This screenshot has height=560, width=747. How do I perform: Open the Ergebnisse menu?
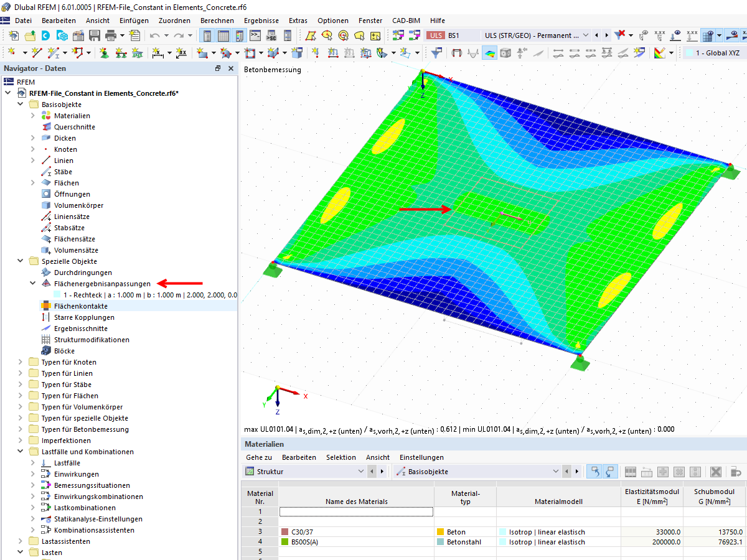(261, 20)
